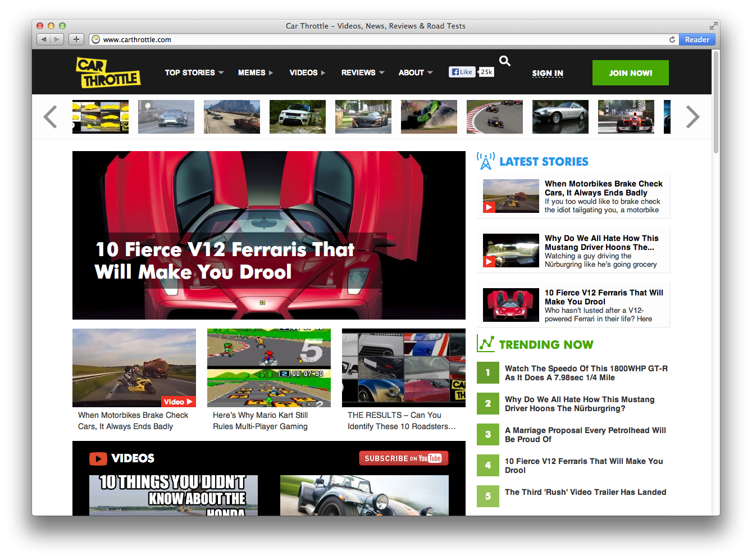Click the Videos section YouTube play icon
This screenshot has width=752, height=560.
click(x=98, y=458)
